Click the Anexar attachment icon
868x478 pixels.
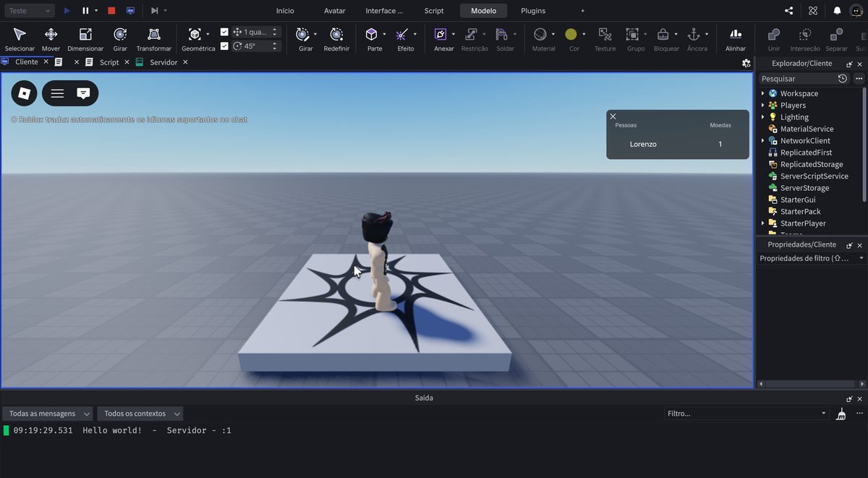tap(441, 35)
